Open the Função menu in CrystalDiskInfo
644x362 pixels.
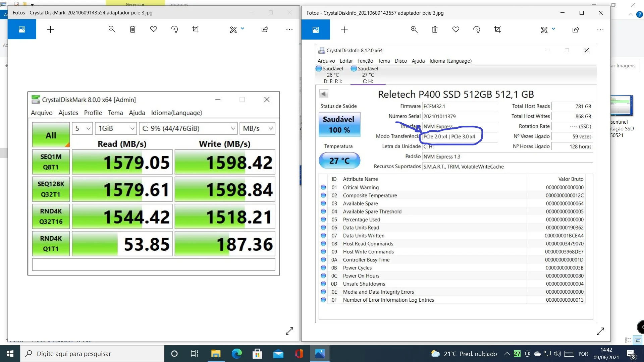tap(365, 61)
